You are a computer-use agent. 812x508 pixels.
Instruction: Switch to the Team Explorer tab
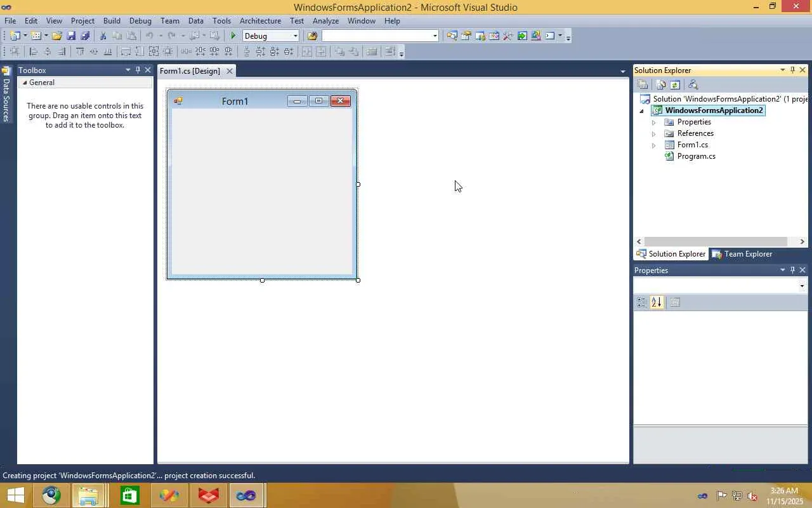pyautogui.click(x=742, y=254)
